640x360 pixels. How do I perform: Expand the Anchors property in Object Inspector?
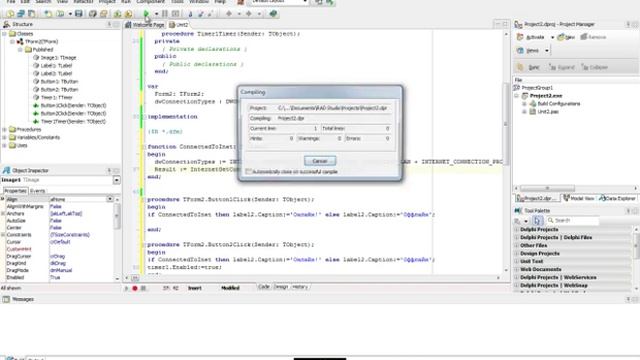[x=3, y=213]
